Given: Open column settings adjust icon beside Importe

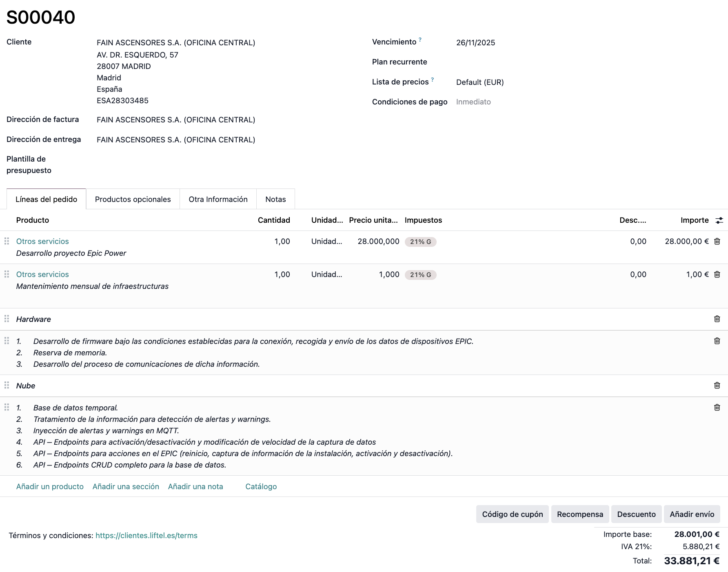Looking at the screenshot, I should click(719, 220).
